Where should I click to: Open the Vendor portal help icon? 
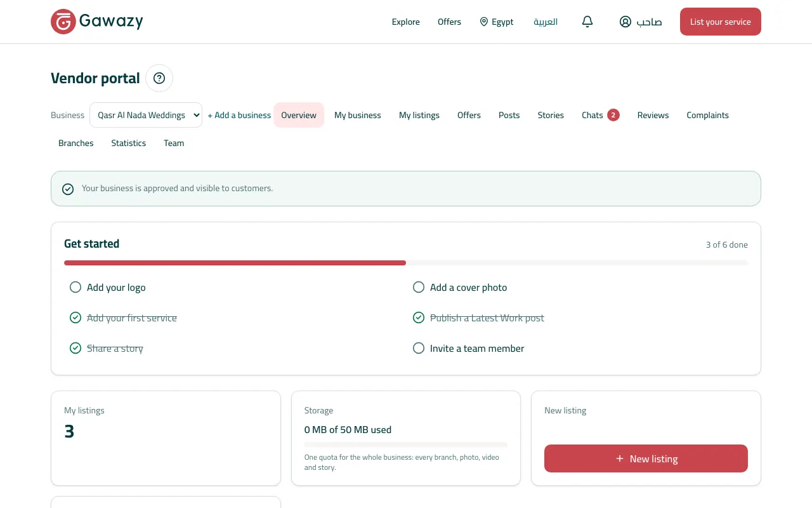(x=159, y=78)
